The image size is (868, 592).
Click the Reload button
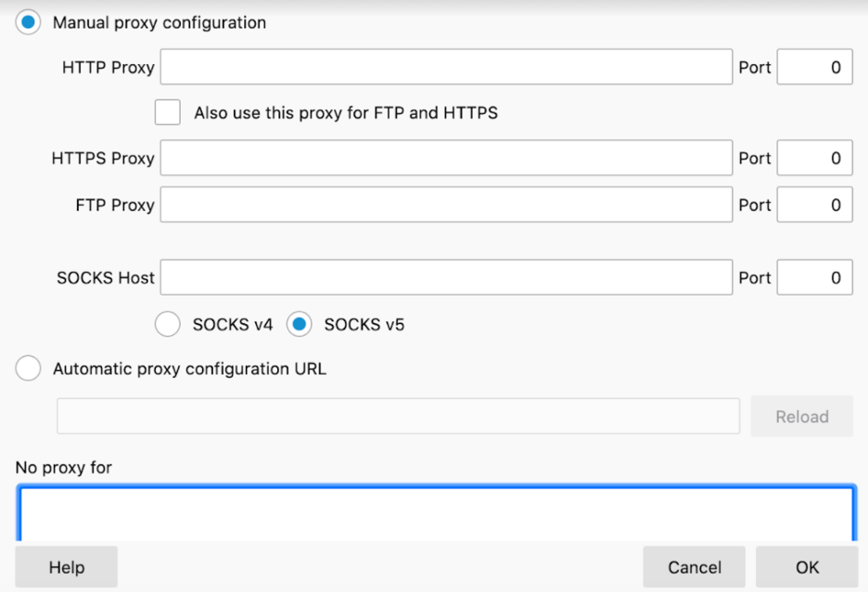click(x=801, y=417)
